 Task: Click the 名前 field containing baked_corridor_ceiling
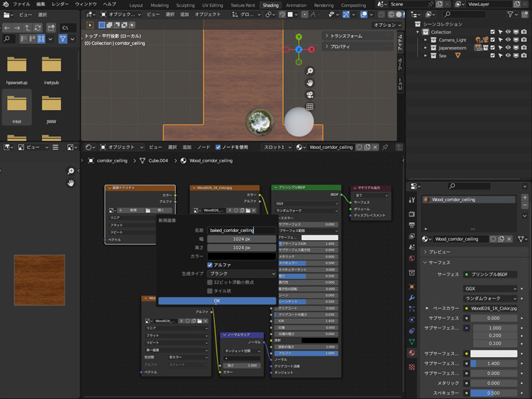pos(241,230)
